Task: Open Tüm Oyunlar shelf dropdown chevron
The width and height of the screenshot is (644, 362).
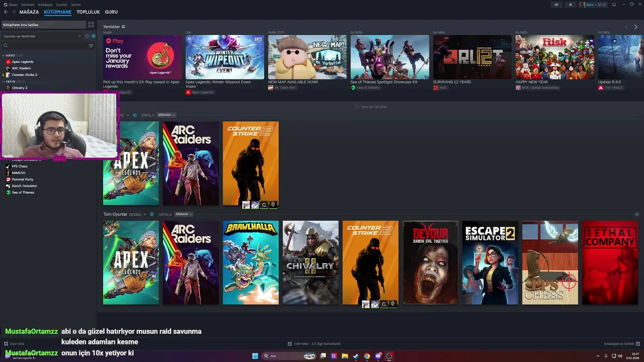Action: [x=145, y=214]
